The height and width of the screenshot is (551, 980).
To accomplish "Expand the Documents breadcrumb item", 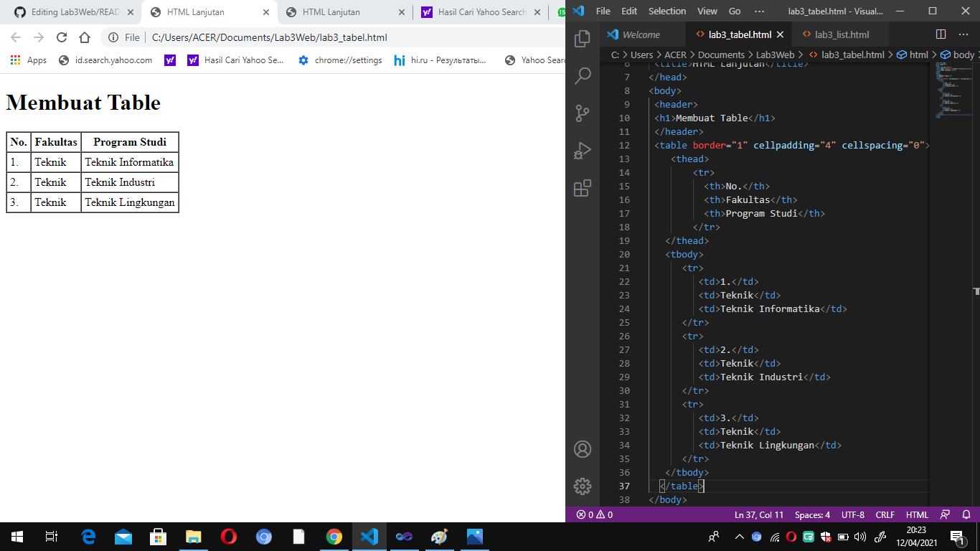I will coord(721,55).
